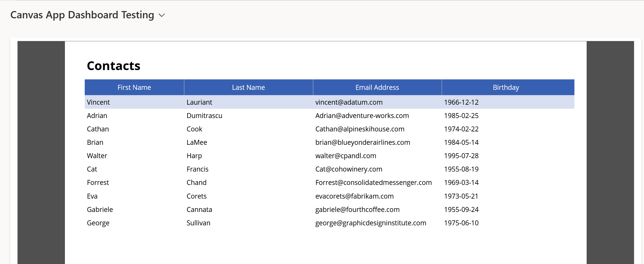Viewport: 644px width, 264px height.
Task: Click the last name Dumitrascu cell
Action: (204, 115)
